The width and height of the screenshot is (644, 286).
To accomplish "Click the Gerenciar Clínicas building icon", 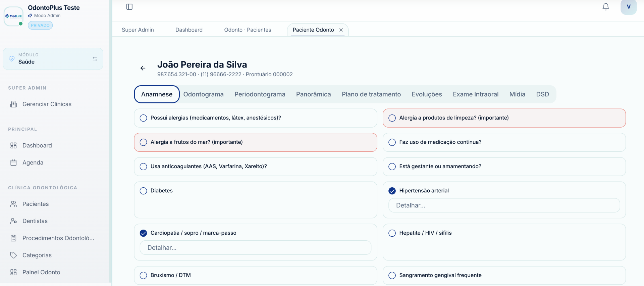I will pyautogui.click(x=13, y=104).
